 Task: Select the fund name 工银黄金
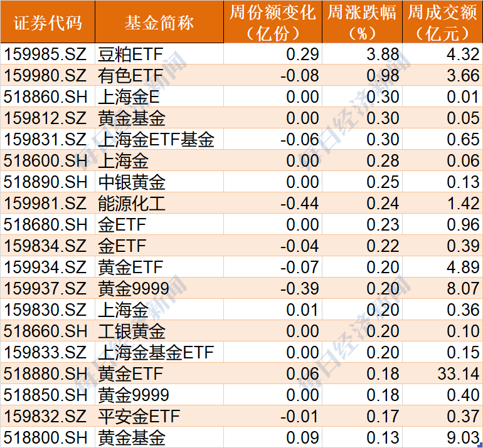(x=159, y=331)
